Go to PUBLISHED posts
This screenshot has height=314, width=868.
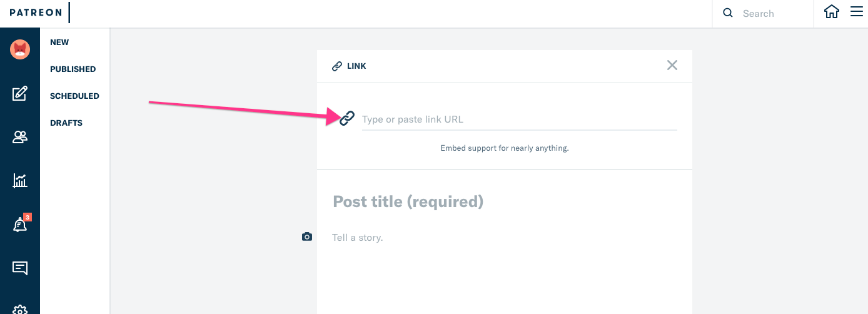pyautogui.click(x=73, y=69)
